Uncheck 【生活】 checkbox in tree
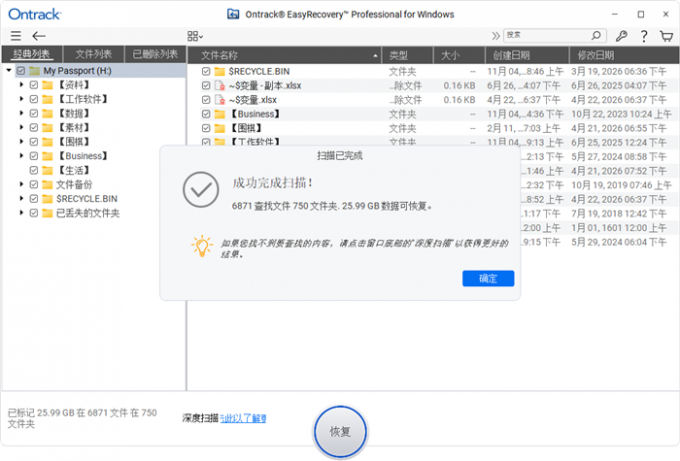Image resolution: width=680 pixels, height=461 pixels. pyautogui.click(x=34, y=170)
